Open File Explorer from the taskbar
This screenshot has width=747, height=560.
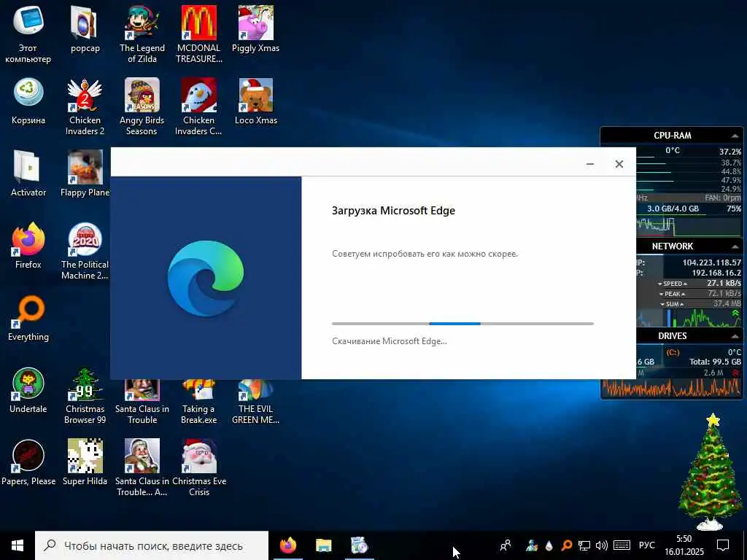(x=323, y=545)
